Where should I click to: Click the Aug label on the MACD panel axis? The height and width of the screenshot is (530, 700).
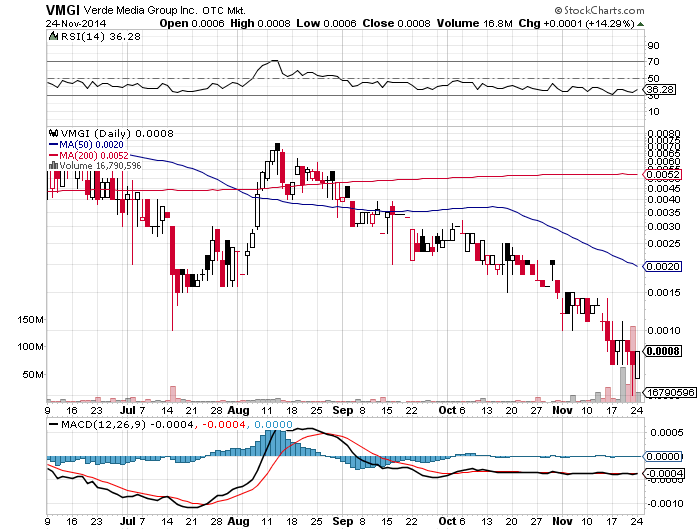coord(238,521)
